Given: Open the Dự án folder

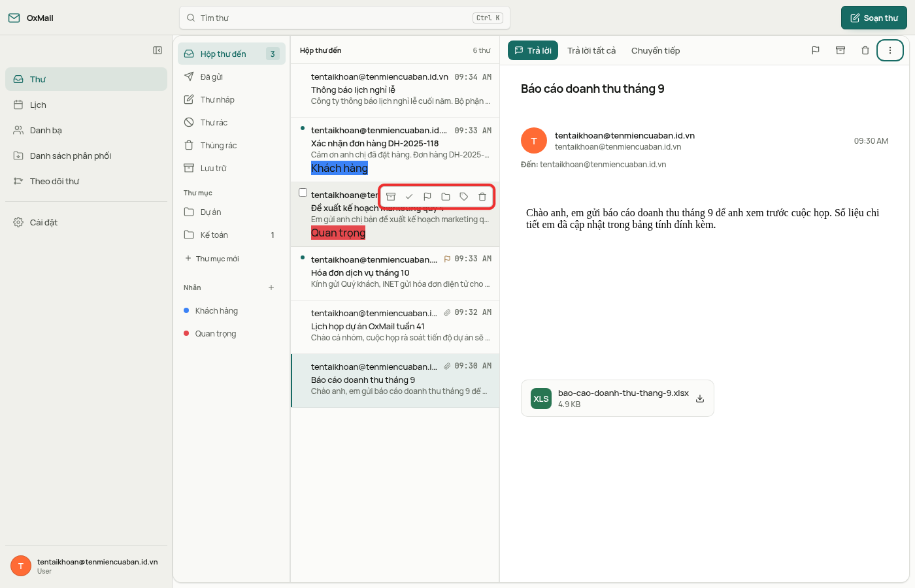Looking at the screenshot, I should coord(231,212).
